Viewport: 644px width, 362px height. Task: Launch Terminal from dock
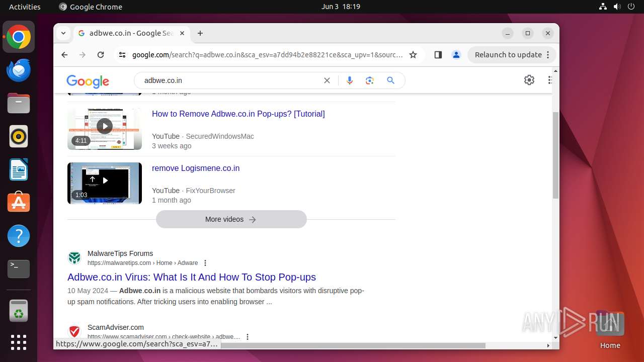click(x=19, y=269)
